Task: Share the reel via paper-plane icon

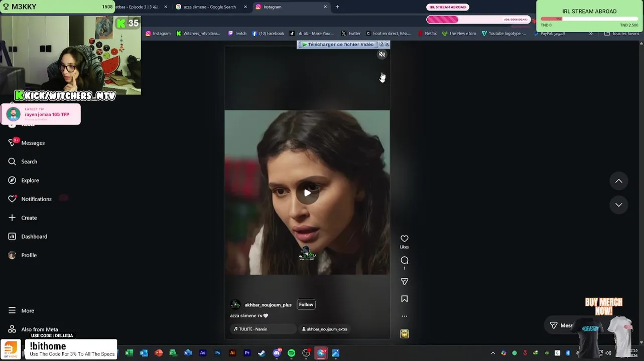Action: point(405,281)
